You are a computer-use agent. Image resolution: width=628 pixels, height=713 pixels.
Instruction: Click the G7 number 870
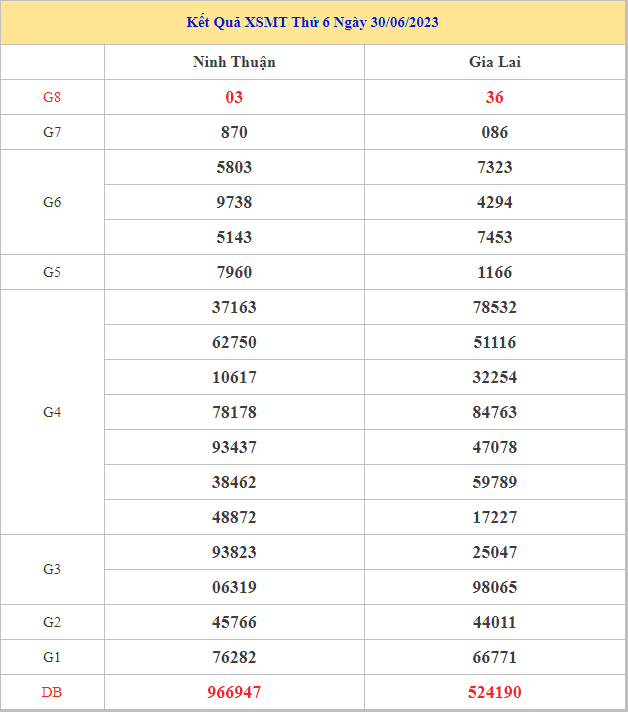coord(234,132)
